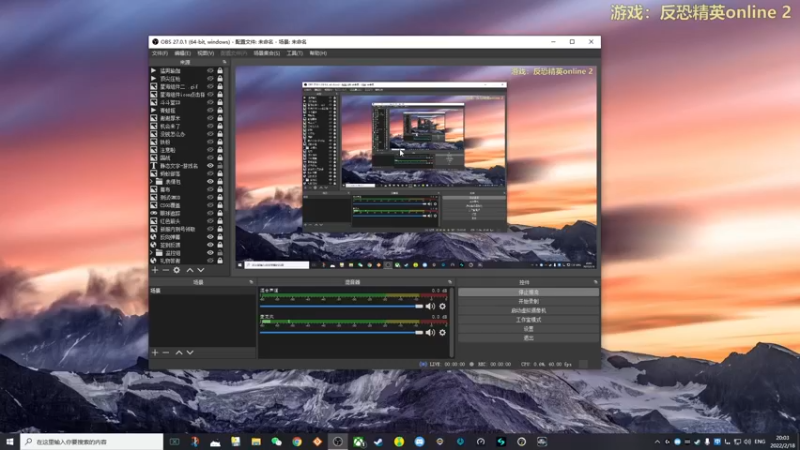Open Xbox app from taskbar
The width and height of the screenshot is (800, 450).
[359, 442]
